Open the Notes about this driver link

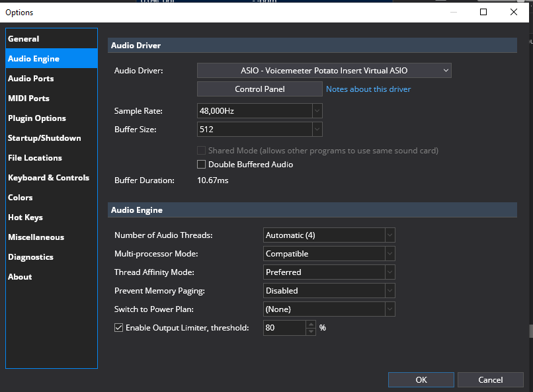tap(368, 89)
